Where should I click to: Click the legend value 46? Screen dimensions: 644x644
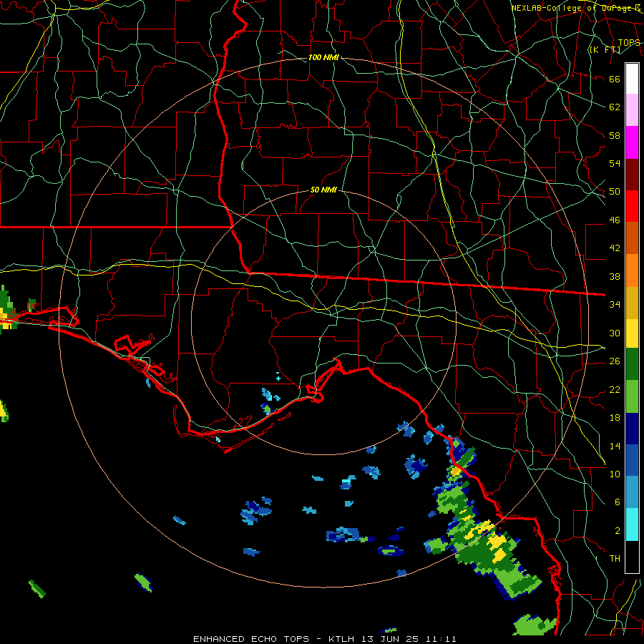(615, 220)
